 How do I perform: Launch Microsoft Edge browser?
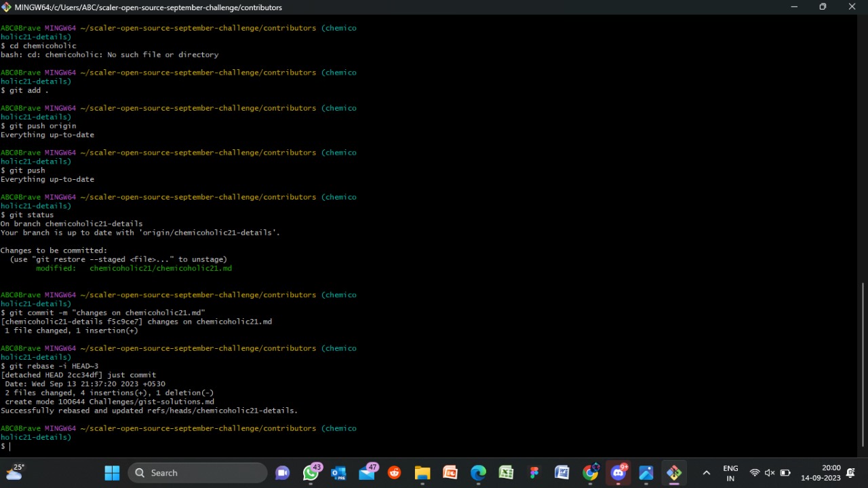click(478, 472)
